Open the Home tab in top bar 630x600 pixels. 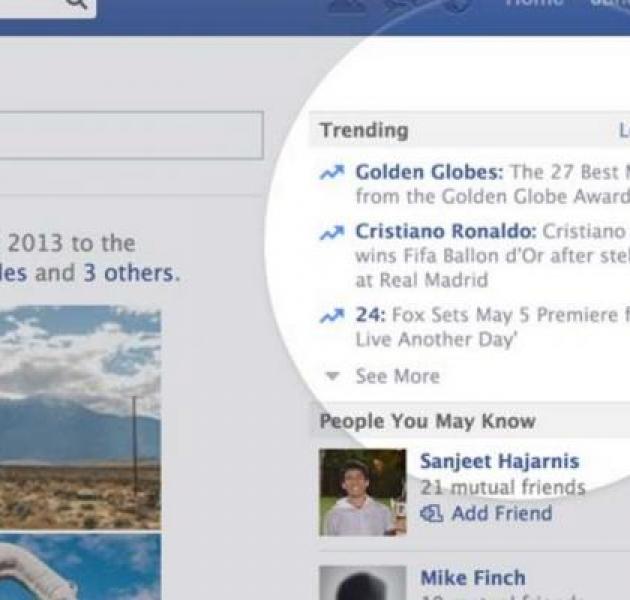click(534, 3)
